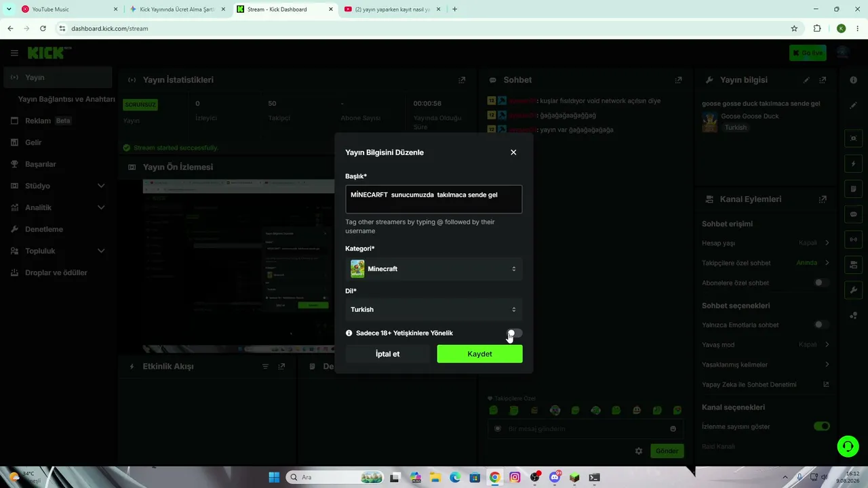Go to Gelir in sidebar
Image resolution: width=868 pixels, height=488 pixels.
click(x=58, y=142)
